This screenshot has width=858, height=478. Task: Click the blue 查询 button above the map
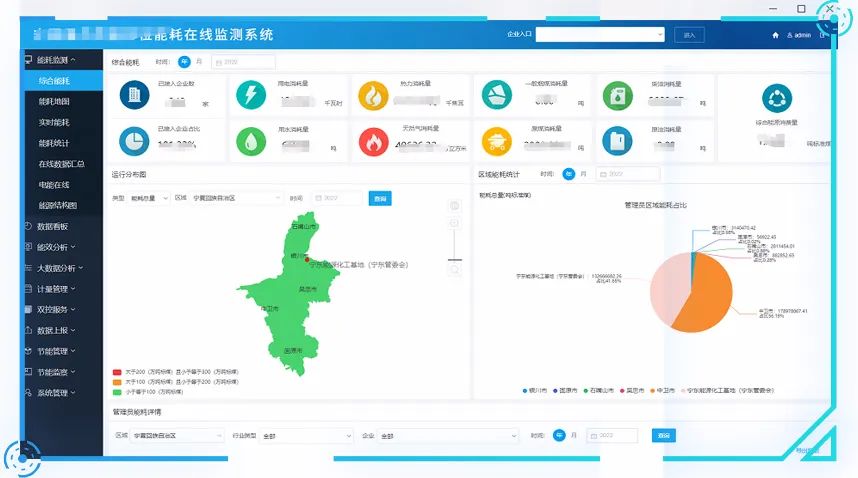tap(380, 199)
